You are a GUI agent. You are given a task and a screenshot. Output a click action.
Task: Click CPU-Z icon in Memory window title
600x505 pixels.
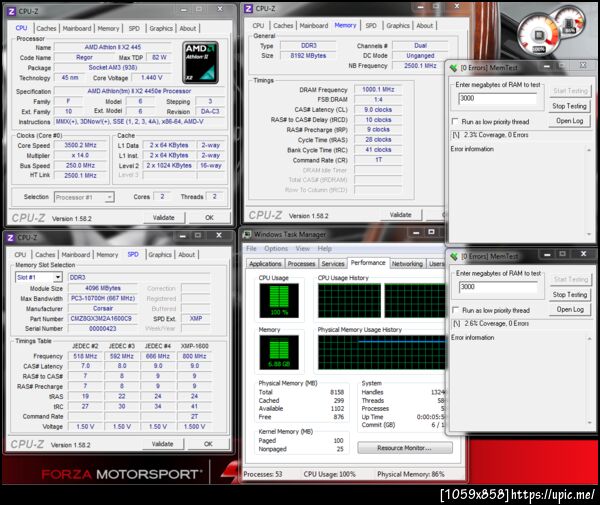[x=248, y=8]
